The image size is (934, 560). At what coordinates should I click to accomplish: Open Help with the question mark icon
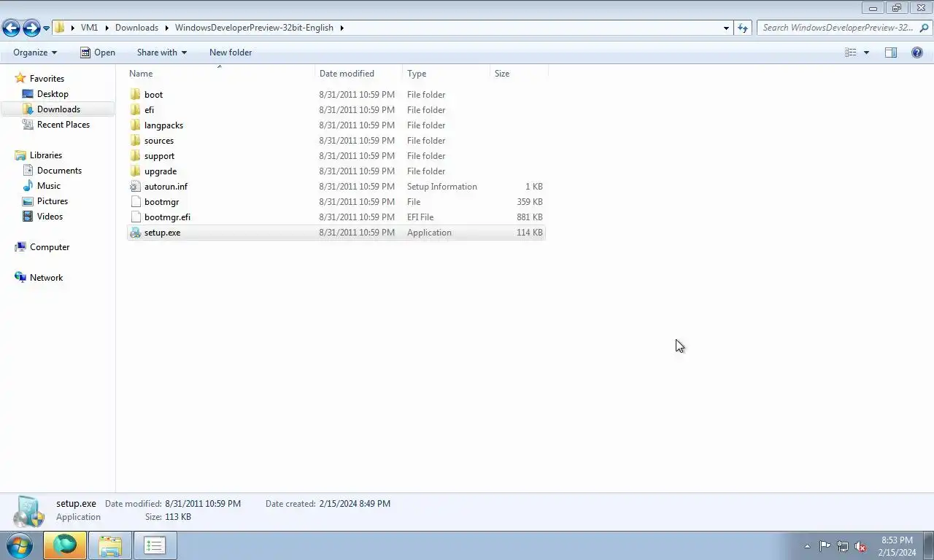917,52
